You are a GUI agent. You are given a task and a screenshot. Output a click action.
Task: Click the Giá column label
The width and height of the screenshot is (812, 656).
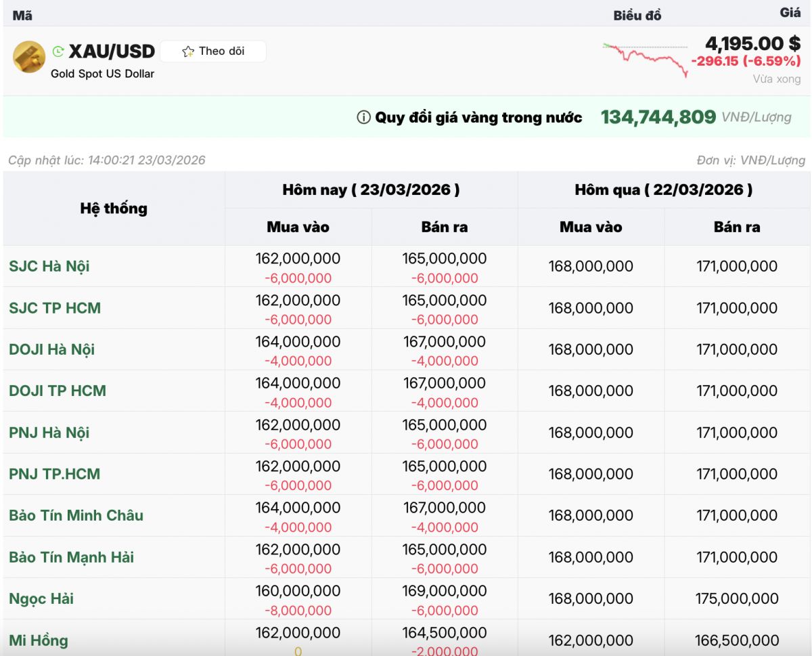[x=790, y=13]
